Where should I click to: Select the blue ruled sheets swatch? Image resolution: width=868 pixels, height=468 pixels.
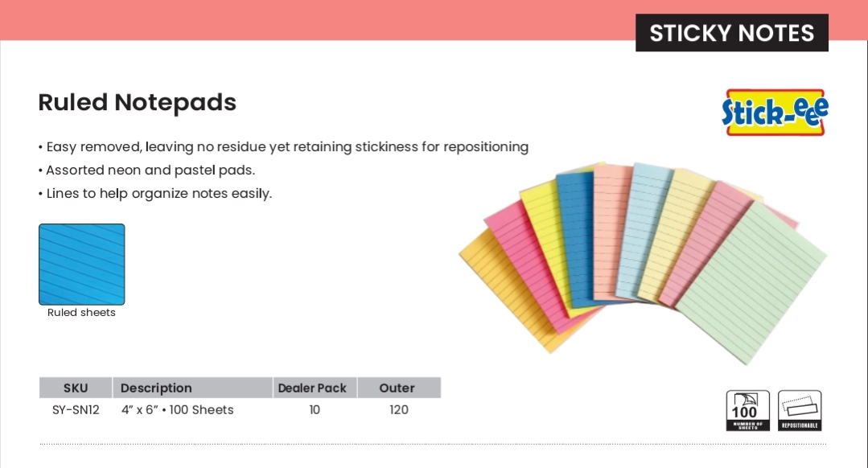click(82, 264)
